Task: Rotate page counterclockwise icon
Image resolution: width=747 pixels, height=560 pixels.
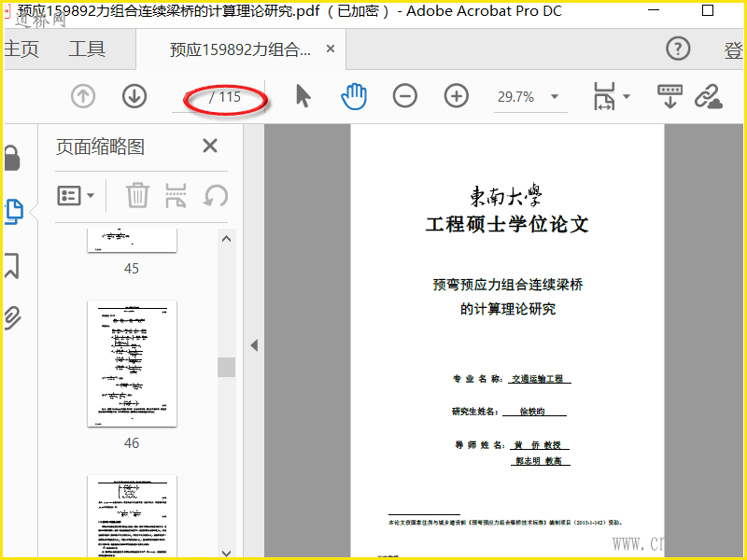Action: [x=216, y=195]
